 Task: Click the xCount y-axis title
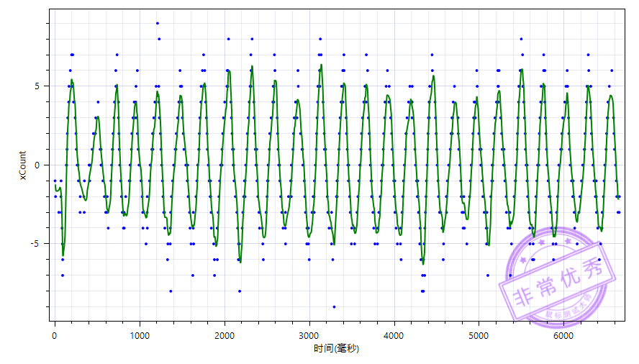point(22,165)
